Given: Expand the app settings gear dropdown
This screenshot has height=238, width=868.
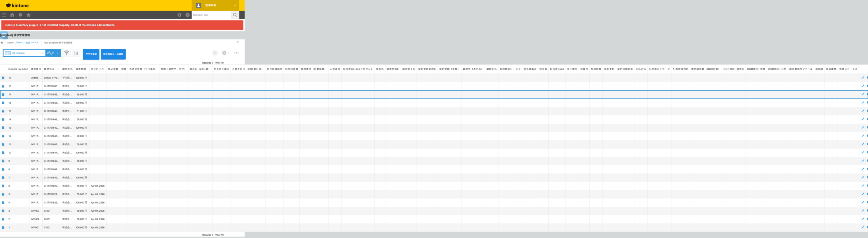Looking at the screenshot, I should pyautogui.click(x=225, y=53).
